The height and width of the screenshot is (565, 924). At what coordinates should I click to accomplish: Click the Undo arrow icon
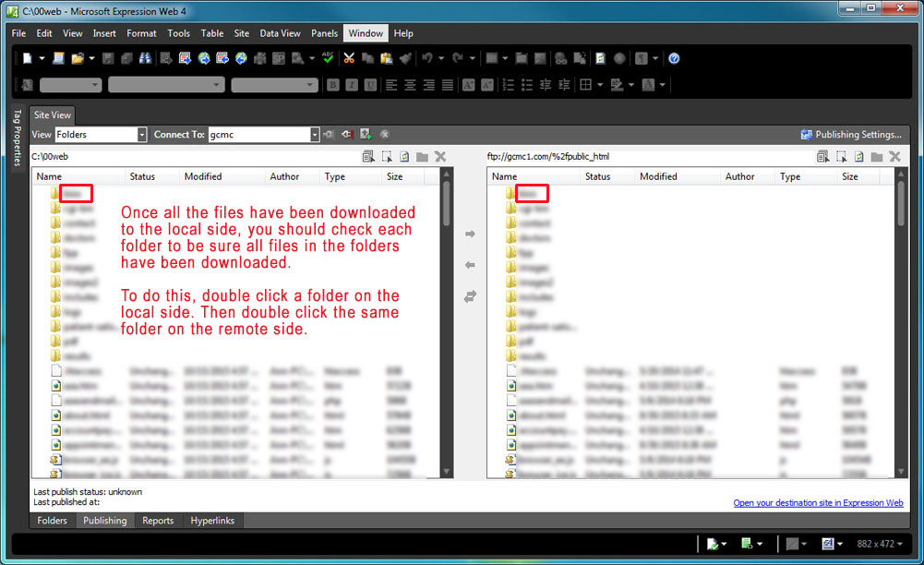point(427,58)
